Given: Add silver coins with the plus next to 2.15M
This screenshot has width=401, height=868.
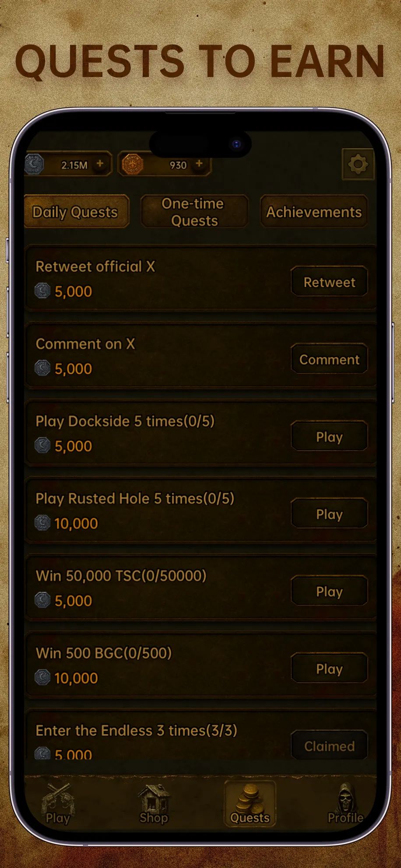Looking at the screenshot, I should coord(100,164).
